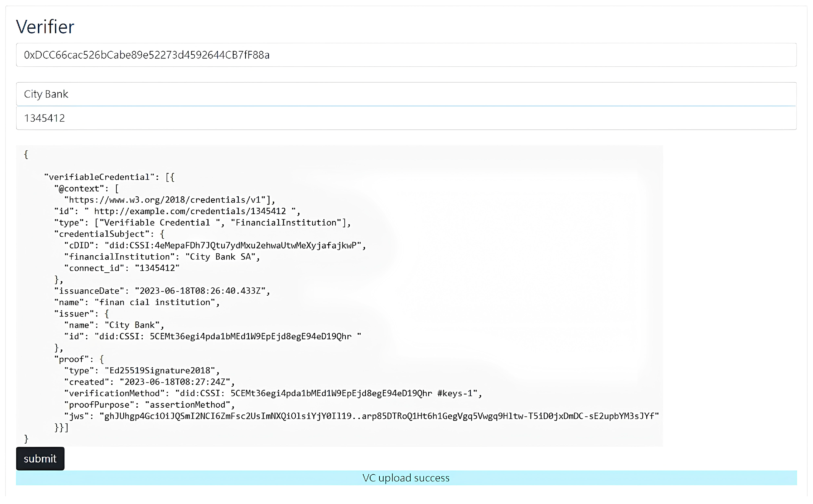The width and height of the screenshot is (813, 504).
Task: Click issuer "id" did:CSSI: 5CEMt36 line
Action: pyautogui.click(x=213, y=336)
